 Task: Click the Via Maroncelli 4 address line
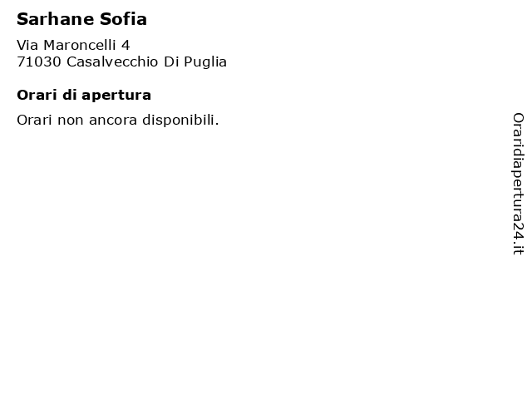pos(73,45)
